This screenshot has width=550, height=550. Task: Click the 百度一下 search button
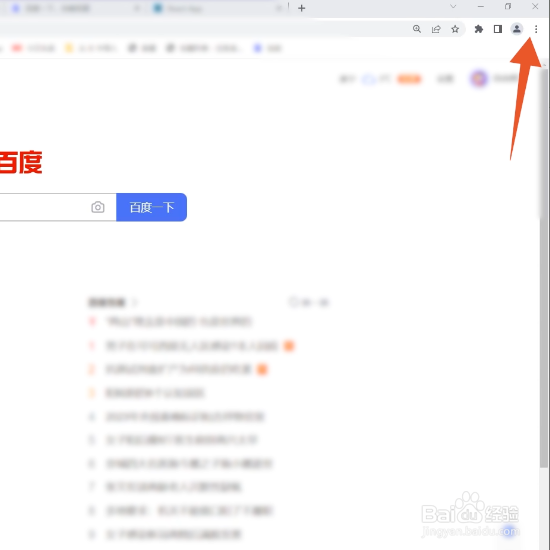[152, 207]
